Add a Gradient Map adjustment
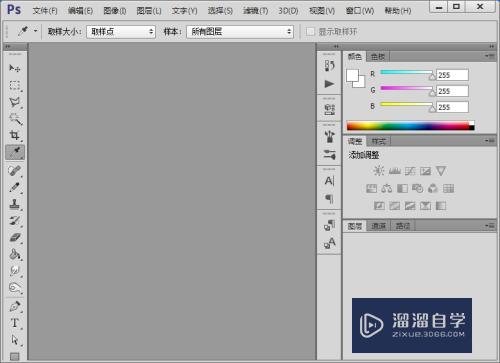This screenshot has width=500, height=363. (x=441, y=206)
